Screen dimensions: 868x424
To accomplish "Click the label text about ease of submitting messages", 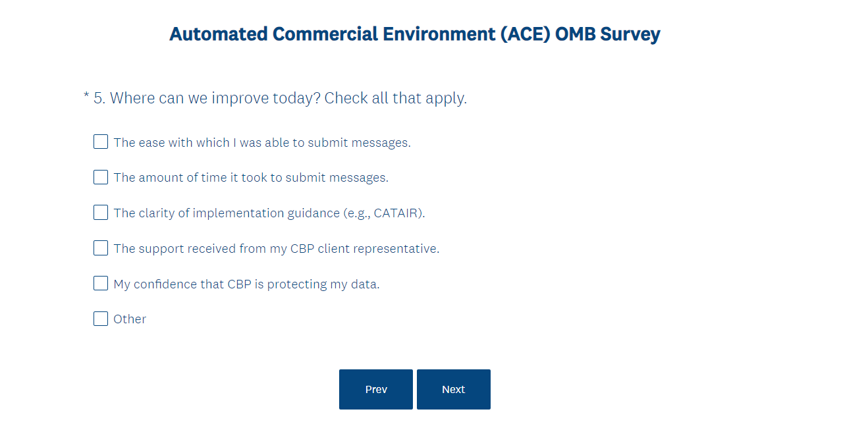I will coord(261,143).
